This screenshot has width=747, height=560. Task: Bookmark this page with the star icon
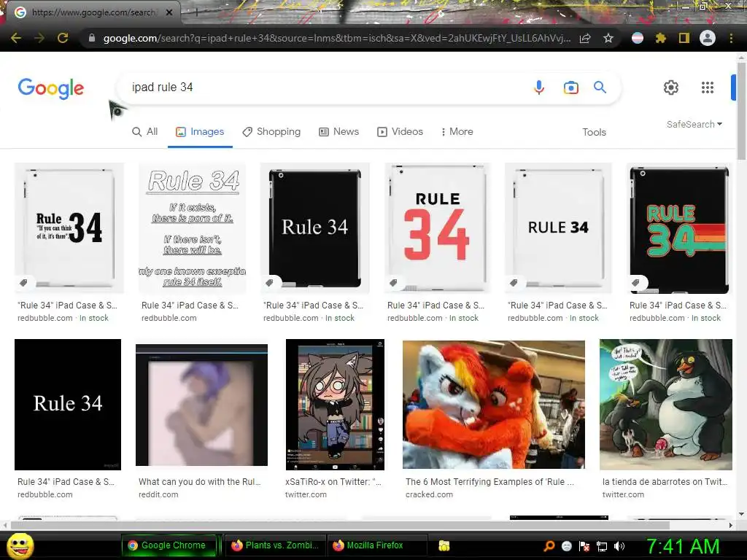click(608, 38)
